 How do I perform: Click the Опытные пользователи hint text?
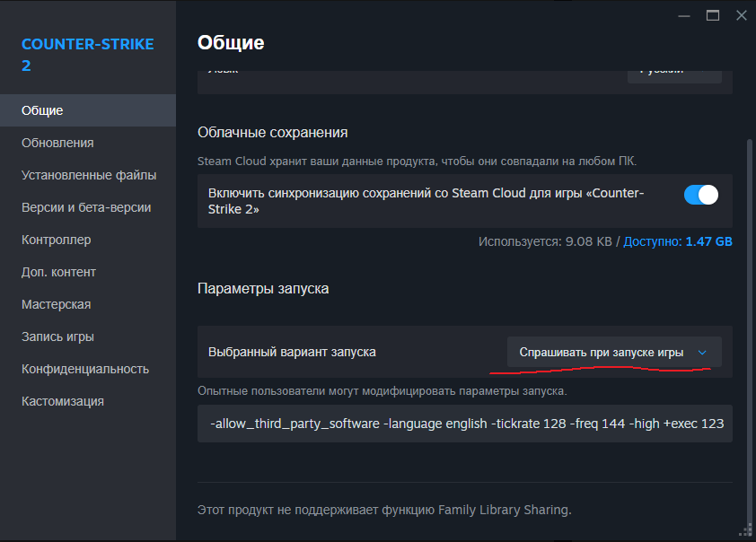click(x=382, y=390)
